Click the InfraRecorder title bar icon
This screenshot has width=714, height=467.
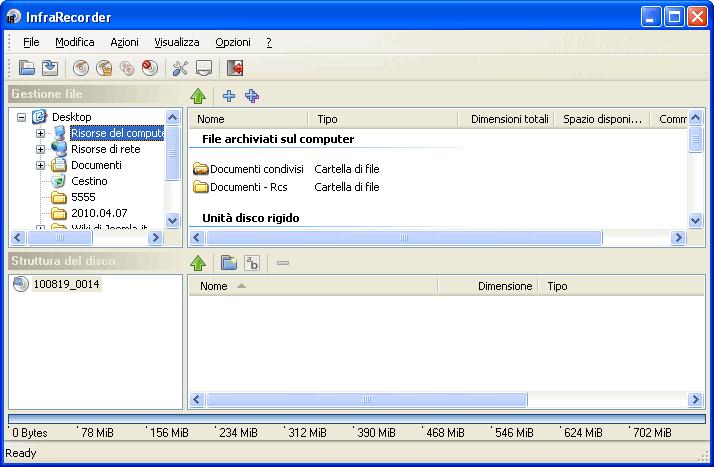coord(14,17)
